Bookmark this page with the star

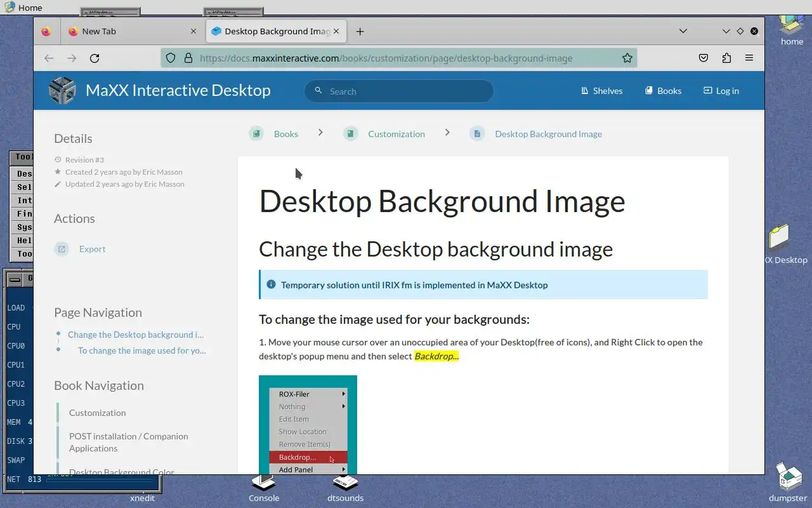click(x=627, y=58)
